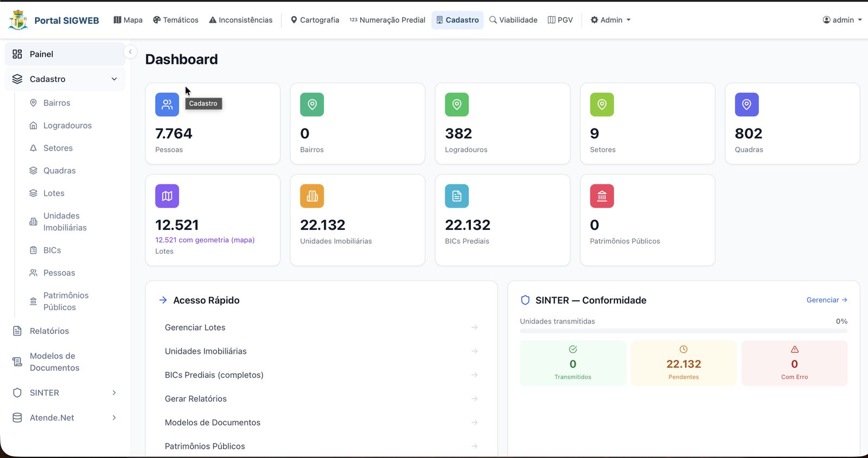Screen dimensions: 868x458
Task: Click the orange Unidades Imobiliárias card icon
Action: pyautogui.click(x=312, y=196)
